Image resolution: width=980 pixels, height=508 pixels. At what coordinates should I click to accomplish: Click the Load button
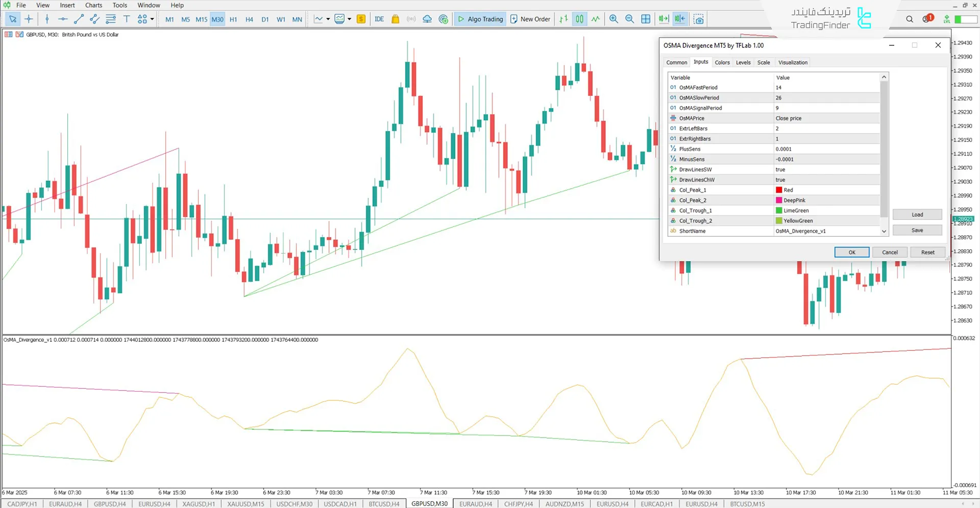pyautogui.click(x=917, y=214)
